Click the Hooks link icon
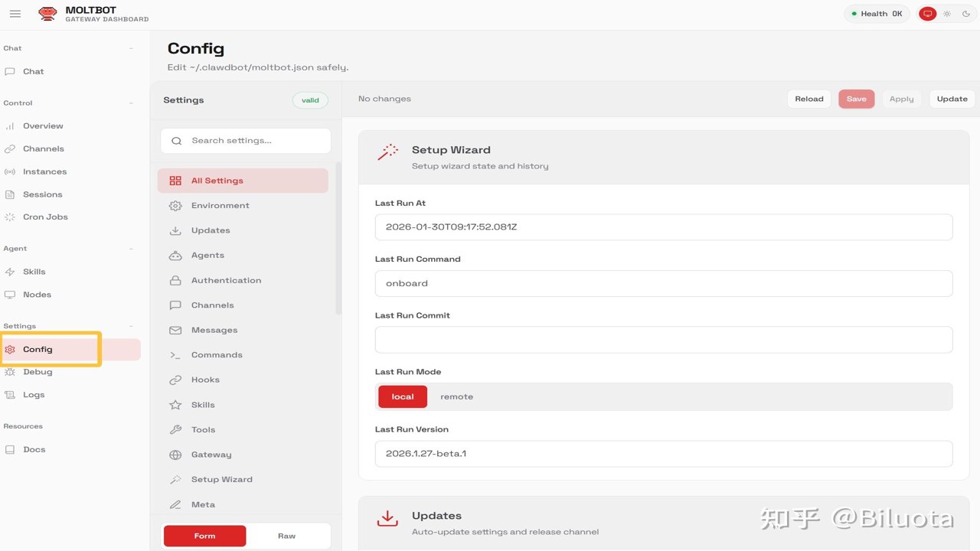Image resolution: width=980 pixels, height=551 pixels. pyautogui.click(x=175, y=380)
